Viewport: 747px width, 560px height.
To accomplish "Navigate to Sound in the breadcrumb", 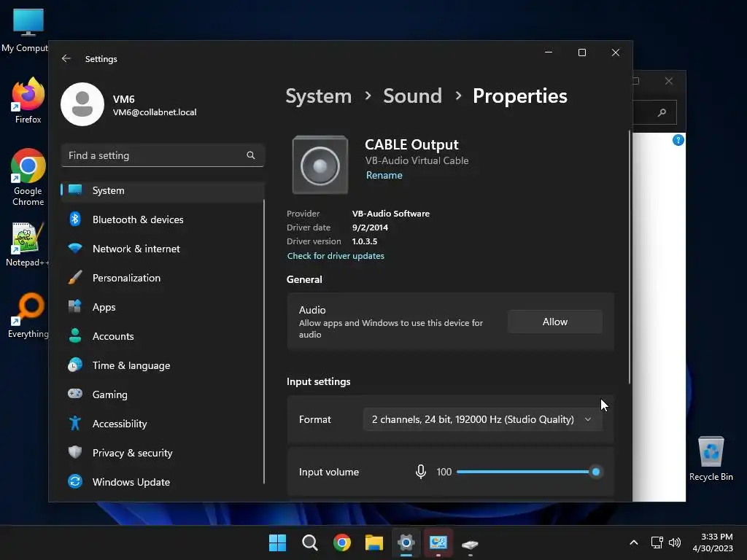I will 413,96.
